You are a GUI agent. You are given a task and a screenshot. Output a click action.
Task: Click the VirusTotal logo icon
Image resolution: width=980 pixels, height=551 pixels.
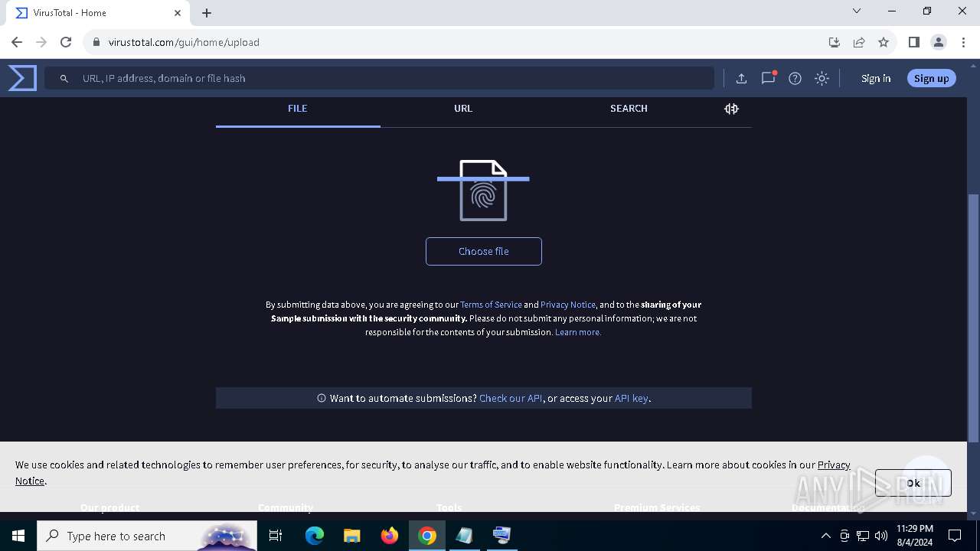pyautogui.click(x=22, y=78)
